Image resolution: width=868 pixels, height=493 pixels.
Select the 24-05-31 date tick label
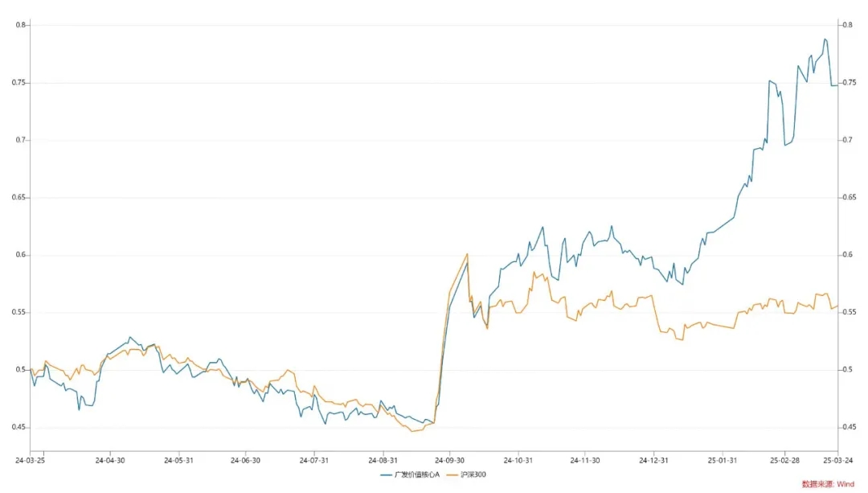tap(178, 461)
